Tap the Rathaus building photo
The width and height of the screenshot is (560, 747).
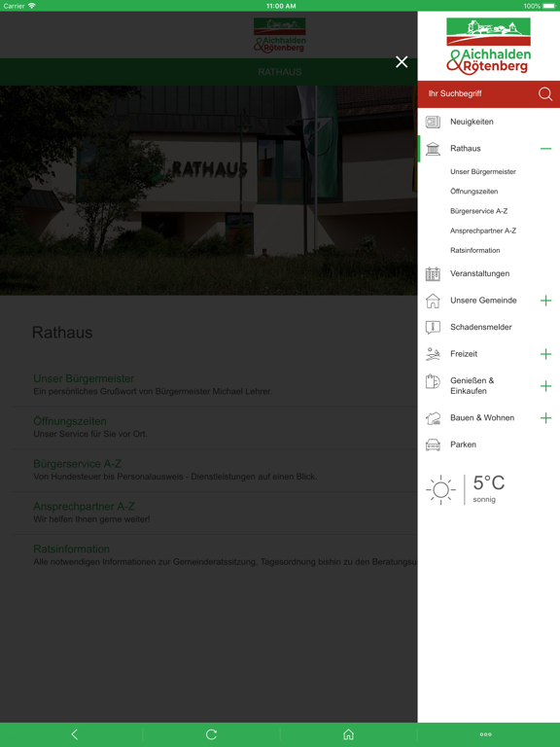[209, 191]
